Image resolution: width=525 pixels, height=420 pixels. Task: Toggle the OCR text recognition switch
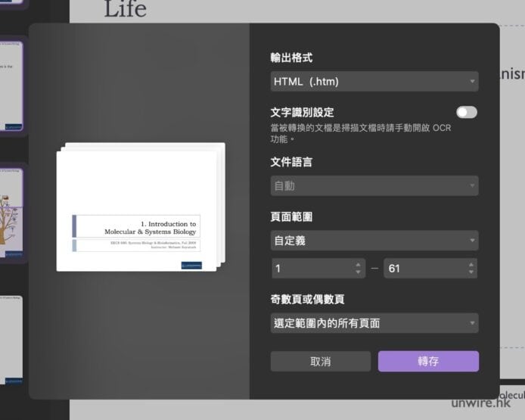click(466, 112)
